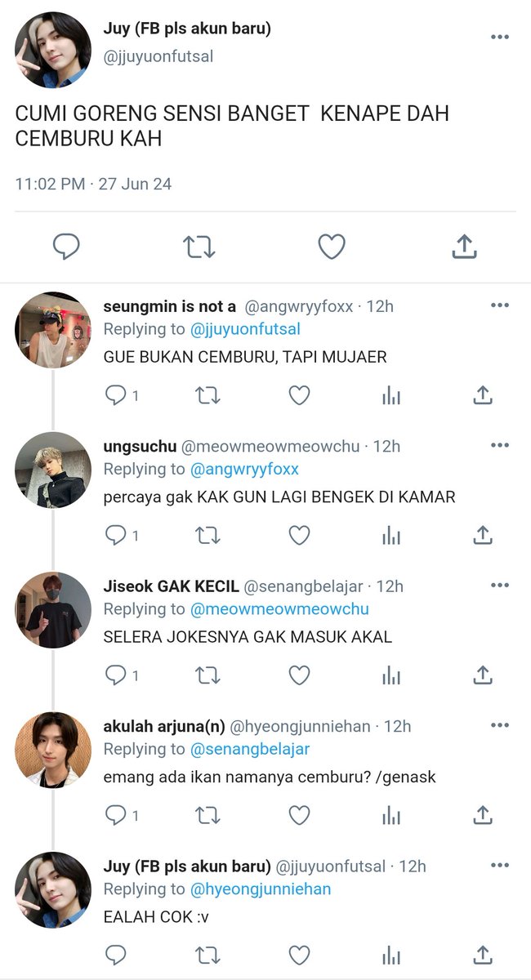Like the GUE BUKAN CEMBURU reply
Viewport: 531px width, 980px height.
click(x=300, y=396)
